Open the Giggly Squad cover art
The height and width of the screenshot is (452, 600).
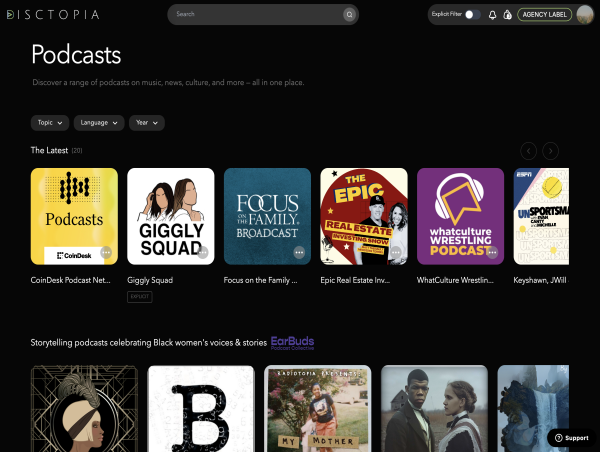171,216
